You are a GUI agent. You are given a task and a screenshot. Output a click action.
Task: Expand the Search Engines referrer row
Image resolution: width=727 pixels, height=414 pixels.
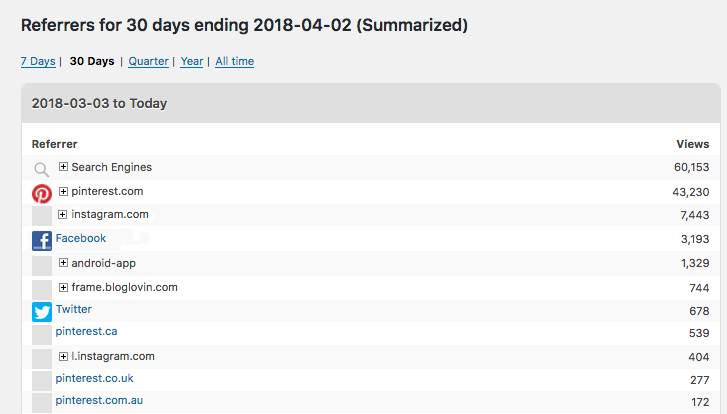click(64, 166)
